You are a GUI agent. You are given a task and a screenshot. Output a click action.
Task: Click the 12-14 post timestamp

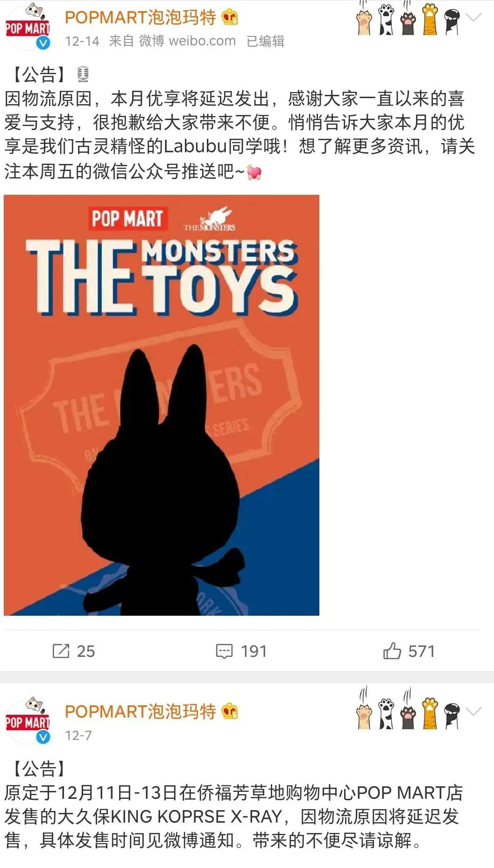coord(82,41)
